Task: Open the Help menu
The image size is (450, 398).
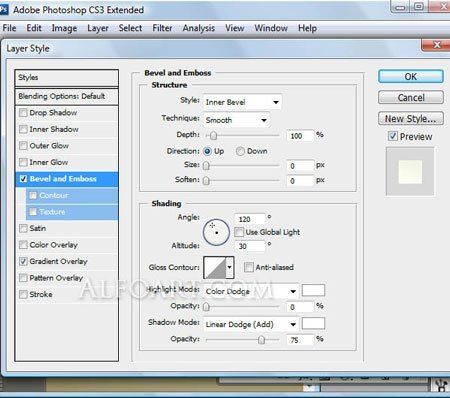Action: (307, 28)
